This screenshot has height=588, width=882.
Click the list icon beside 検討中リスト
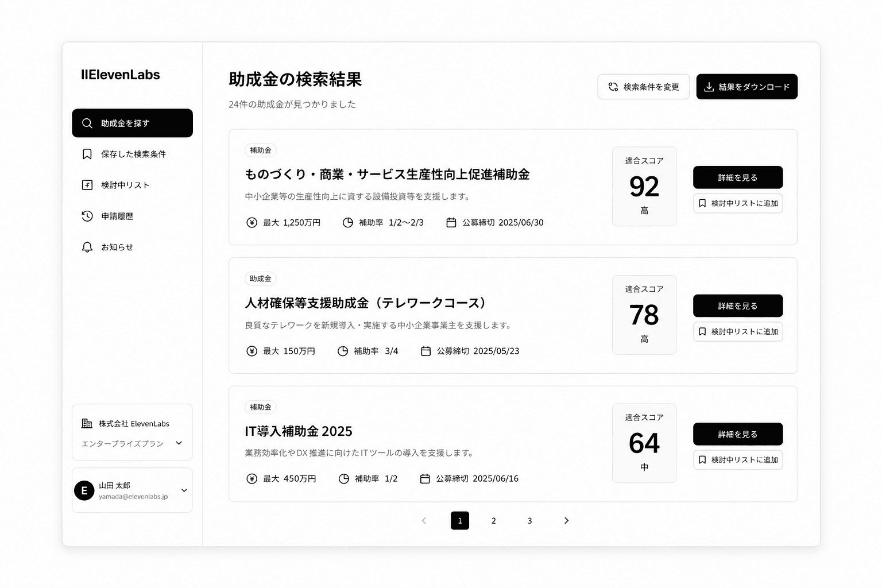[x=87, y=185]
